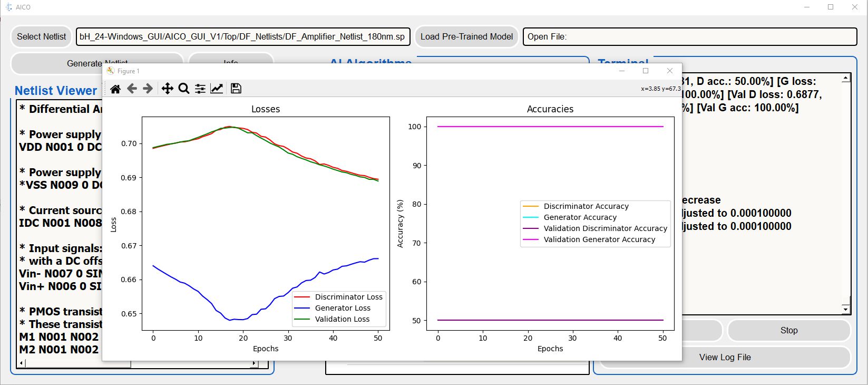Screen dimensions: 868x385
Task: Open the View Log File button
Action: [725, 357]
